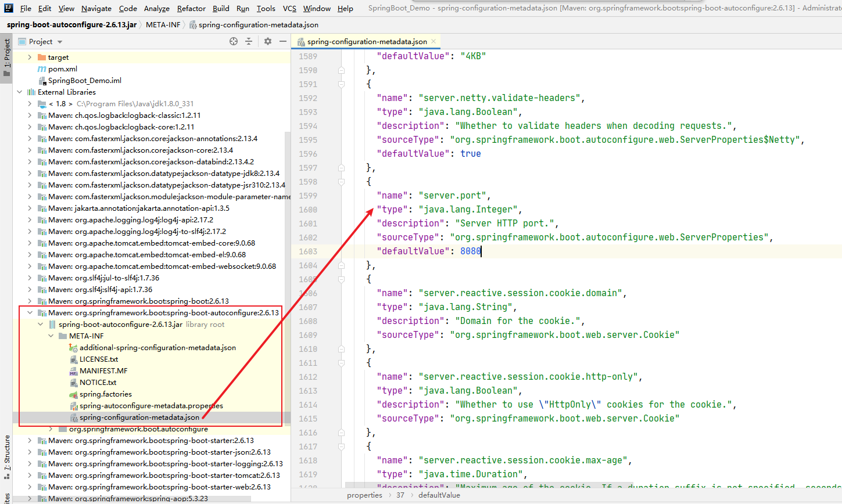The width and height of the screenshot is (842, 504).
Task: Open the Navigate menu
Action: [x=96, y=8]
